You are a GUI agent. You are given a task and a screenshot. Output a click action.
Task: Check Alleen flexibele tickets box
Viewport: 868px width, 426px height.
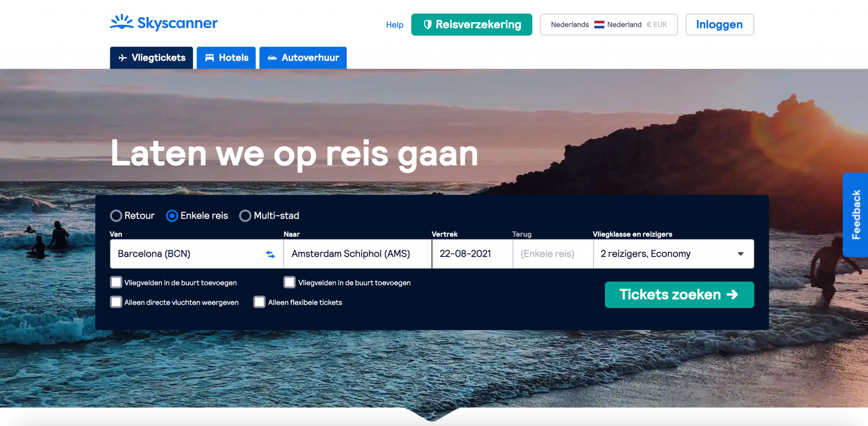(x=259, y=302)
